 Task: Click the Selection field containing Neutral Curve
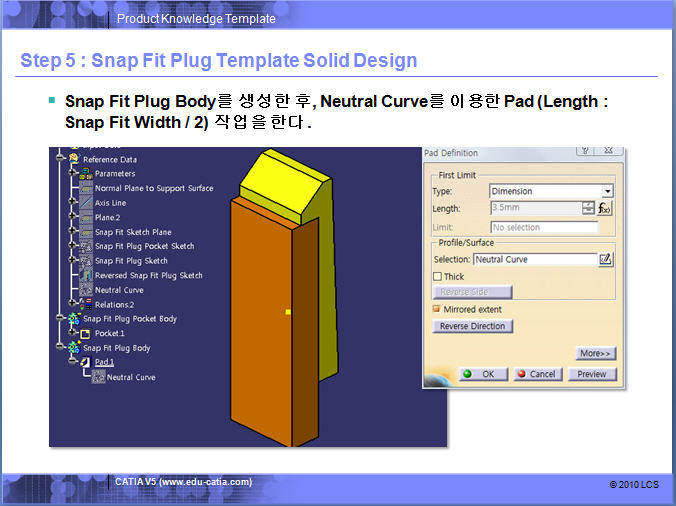533,259
